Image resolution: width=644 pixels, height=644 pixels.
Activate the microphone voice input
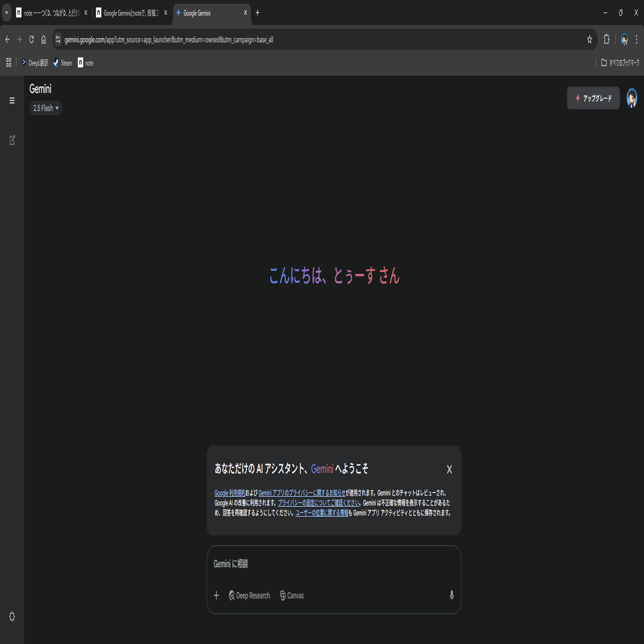451,595
